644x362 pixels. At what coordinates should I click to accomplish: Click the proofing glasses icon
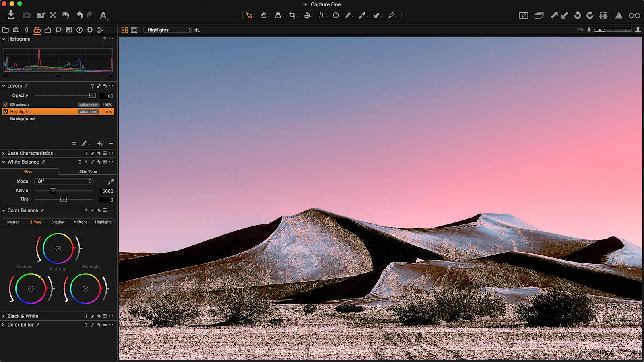click(x=634, y=15)
